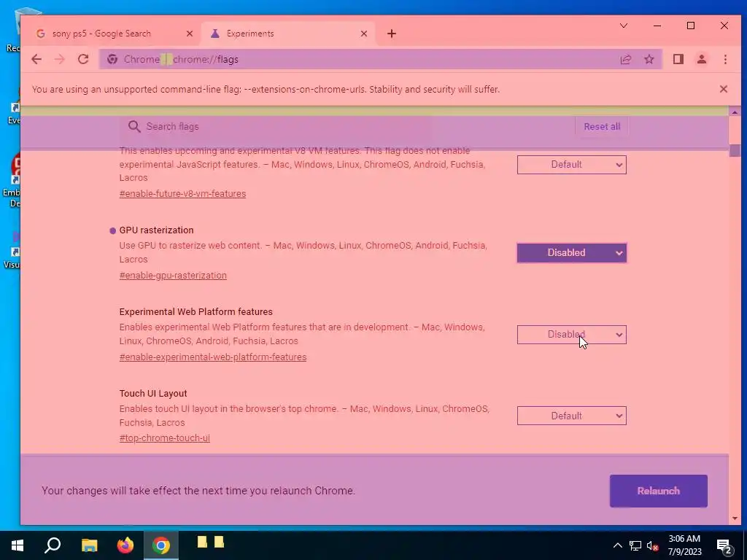Follow the #enable-experimental-web-platform-features link

213,357
